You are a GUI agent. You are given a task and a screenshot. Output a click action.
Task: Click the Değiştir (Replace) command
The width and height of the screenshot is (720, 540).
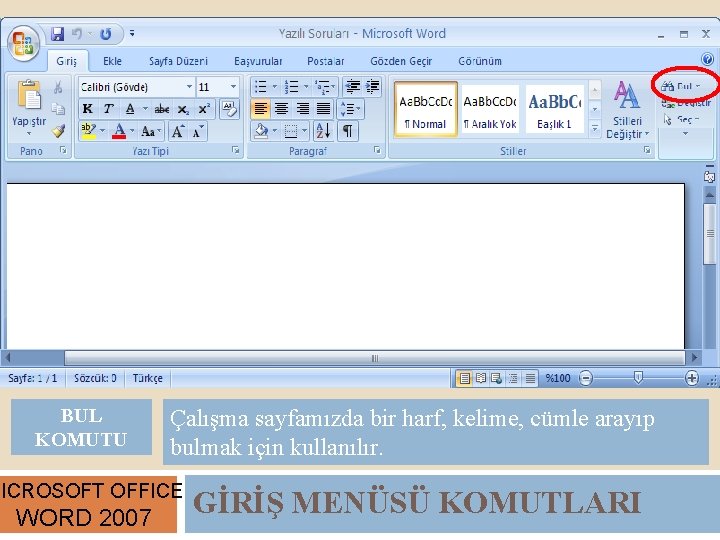686,103
